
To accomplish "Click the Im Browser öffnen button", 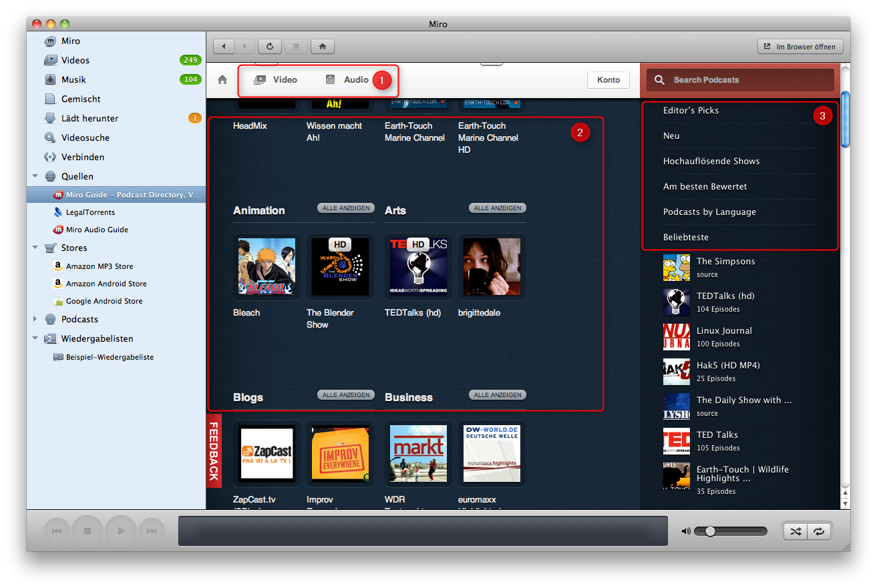I will (x=800, y=46).
